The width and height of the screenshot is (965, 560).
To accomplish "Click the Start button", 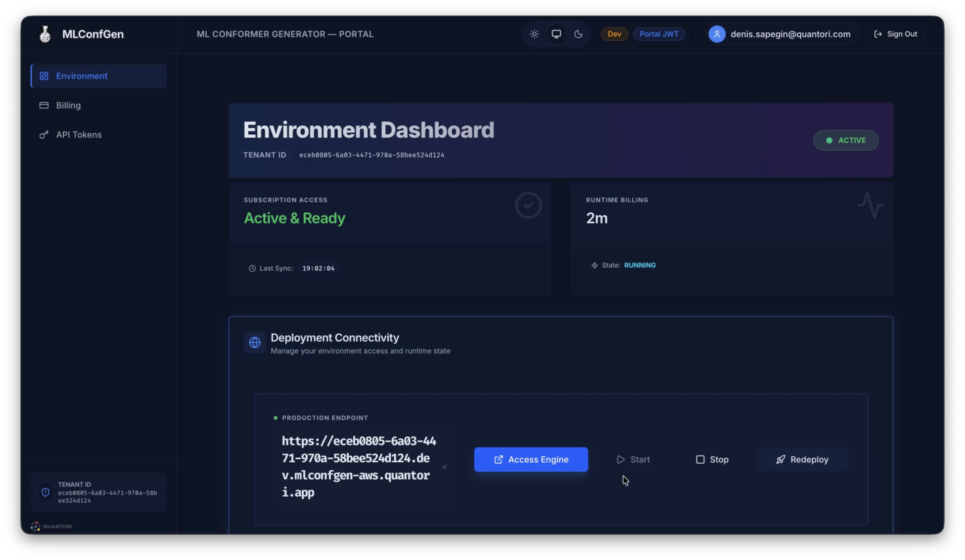I will (x=633, y=459).
